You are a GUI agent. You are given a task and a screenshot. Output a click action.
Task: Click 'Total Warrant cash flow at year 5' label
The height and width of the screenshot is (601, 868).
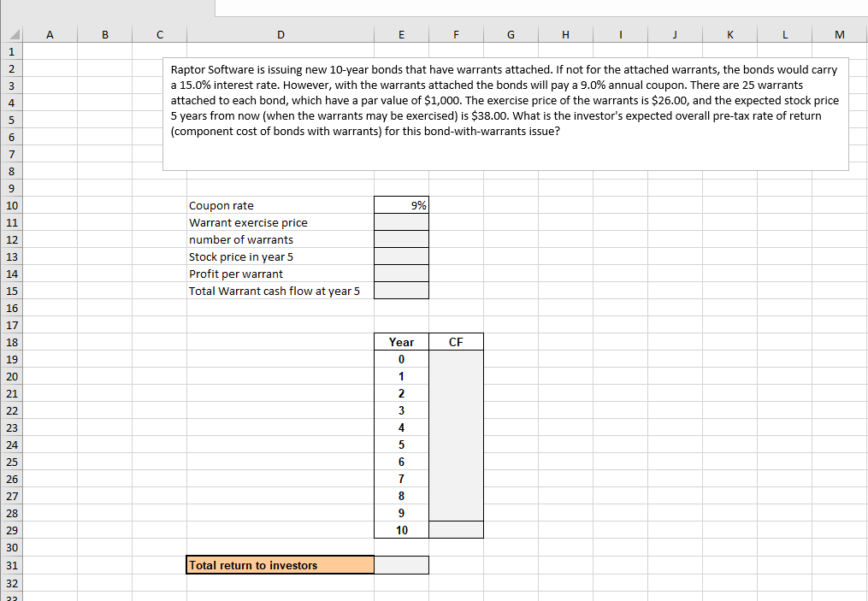(274, 291)
